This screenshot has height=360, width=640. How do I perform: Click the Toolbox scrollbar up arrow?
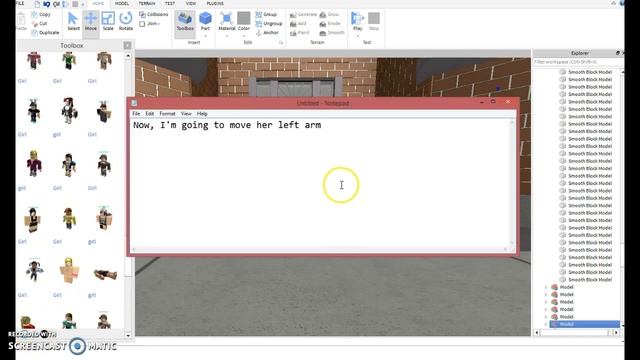128,56
